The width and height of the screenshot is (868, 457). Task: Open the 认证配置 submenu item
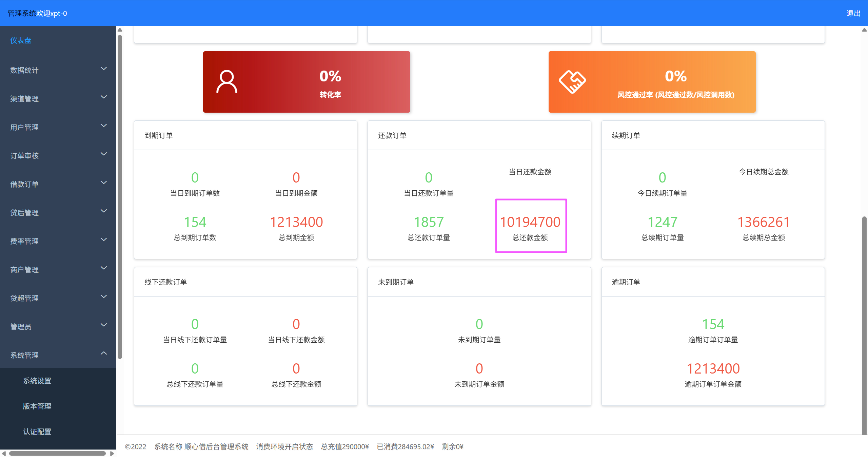click(37, 432)
